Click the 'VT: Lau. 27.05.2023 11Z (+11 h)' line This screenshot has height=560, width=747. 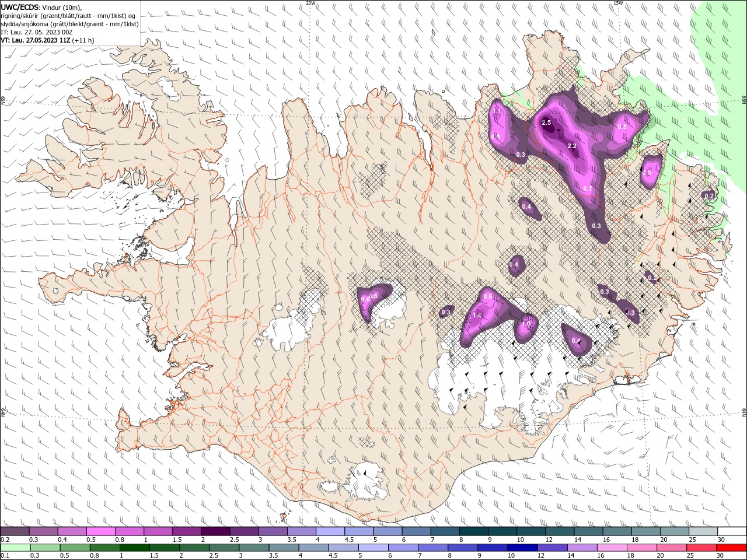[47, 40]
